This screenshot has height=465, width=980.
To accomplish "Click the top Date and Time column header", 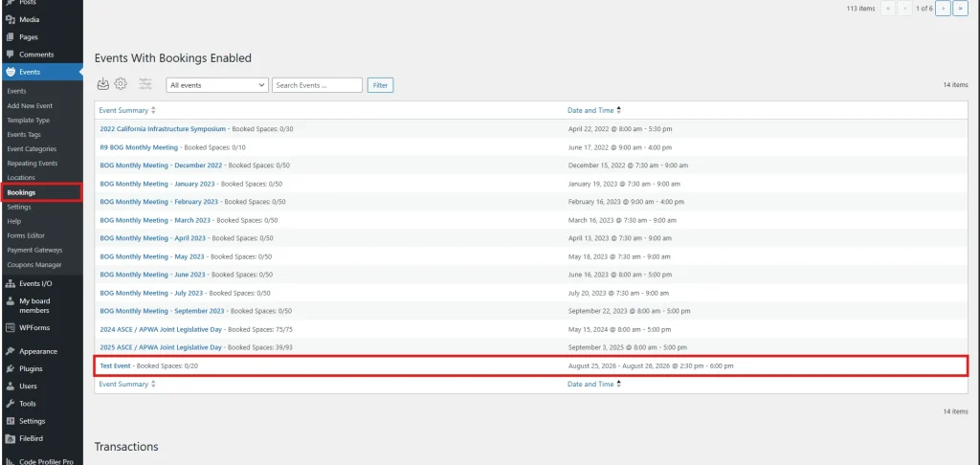I will [590, 110].
